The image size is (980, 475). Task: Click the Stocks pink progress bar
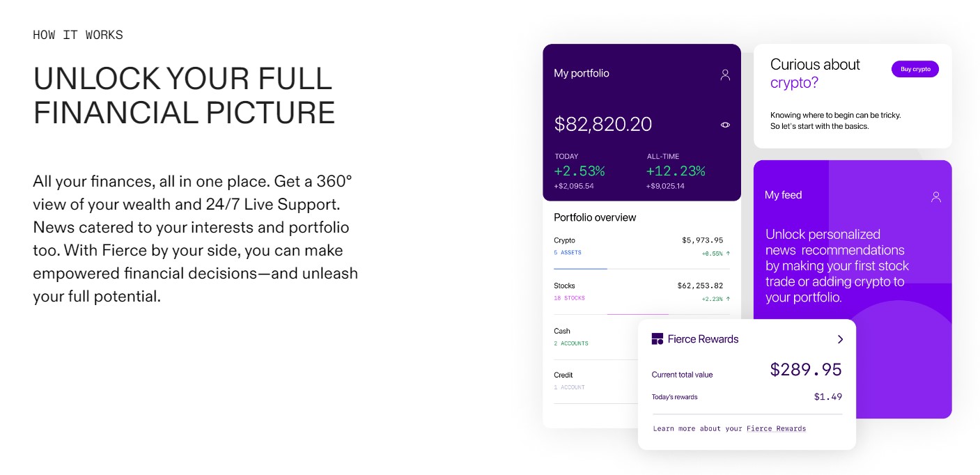(x=637, y=314)
